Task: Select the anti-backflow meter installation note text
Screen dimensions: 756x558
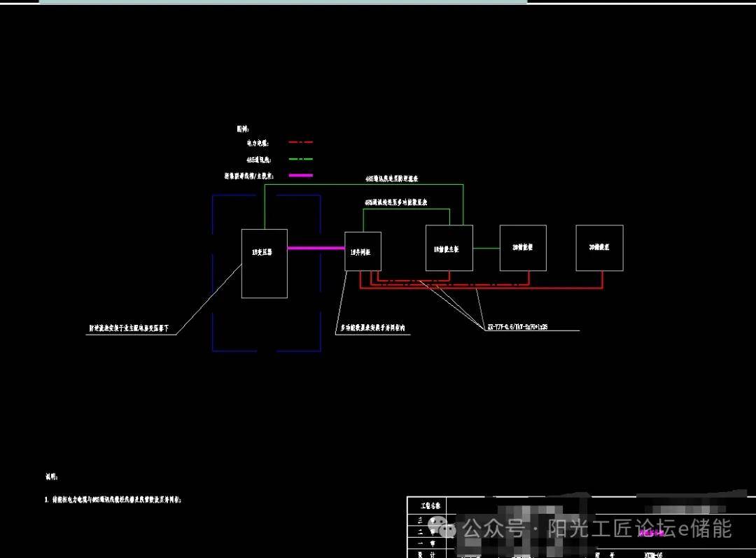Action: [x=132, y=328]
